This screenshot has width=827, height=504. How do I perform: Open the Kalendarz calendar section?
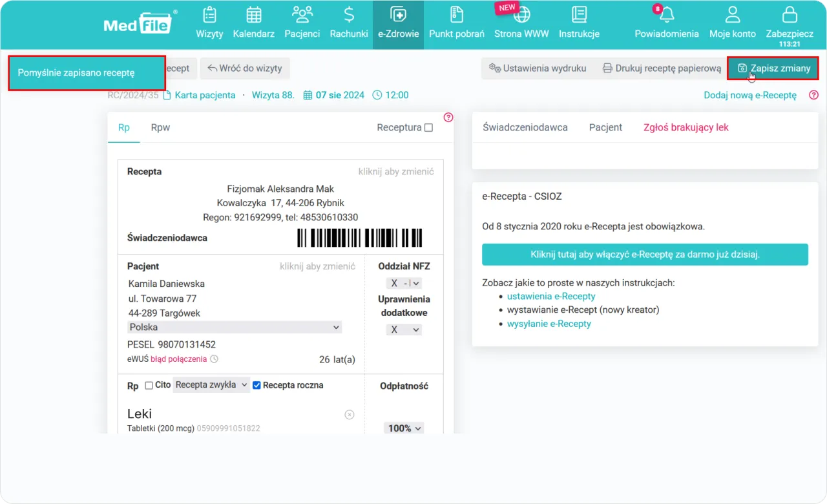pyautogui.click(x=254, y=23)
